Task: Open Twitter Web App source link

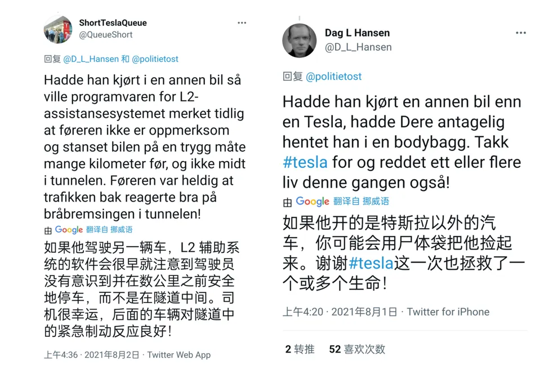Action: [x=179, y=355]
